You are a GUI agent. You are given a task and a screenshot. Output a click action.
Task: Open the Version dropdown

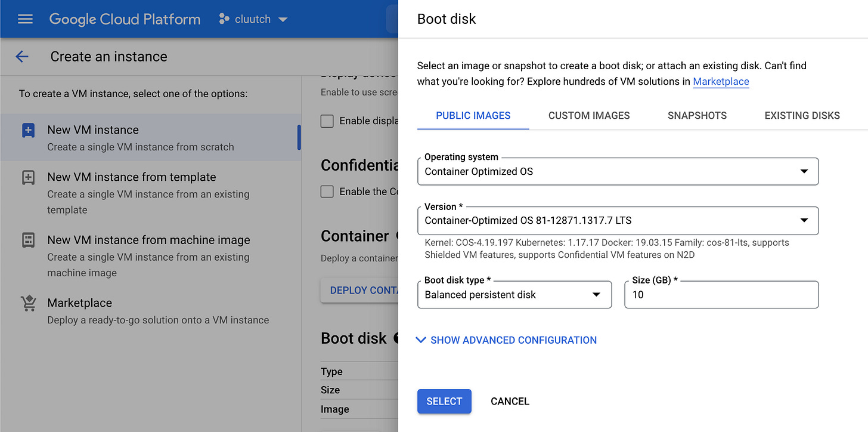click(x=618, y=221)
